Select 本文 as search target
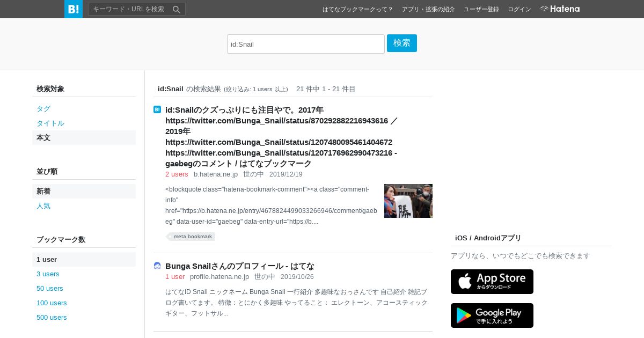The height and width of the screenshot is (338, 644). tap(84, 138)
